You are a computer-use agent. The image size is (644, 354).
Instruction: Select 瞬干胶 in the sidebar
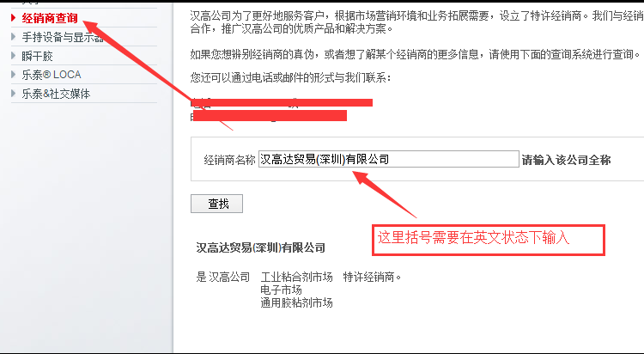(38, 56)
